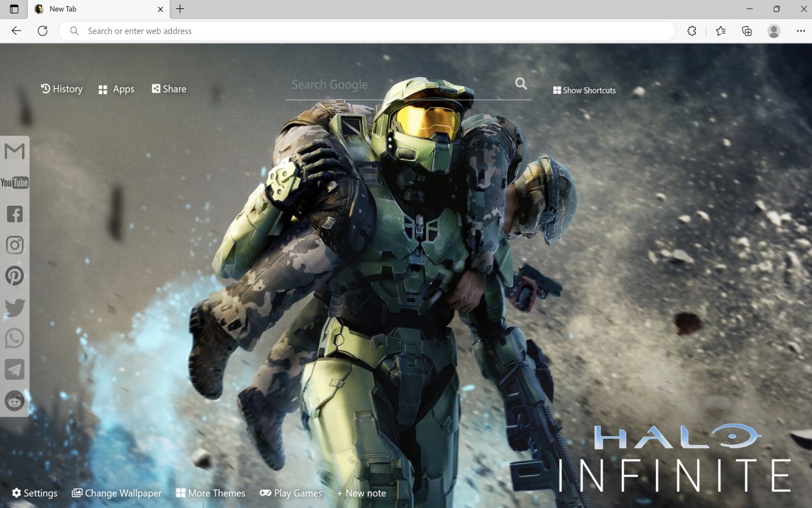The height and width of the screenshot is (508, 812).
Task: Open browser Collections
Action: pos(747,30)
